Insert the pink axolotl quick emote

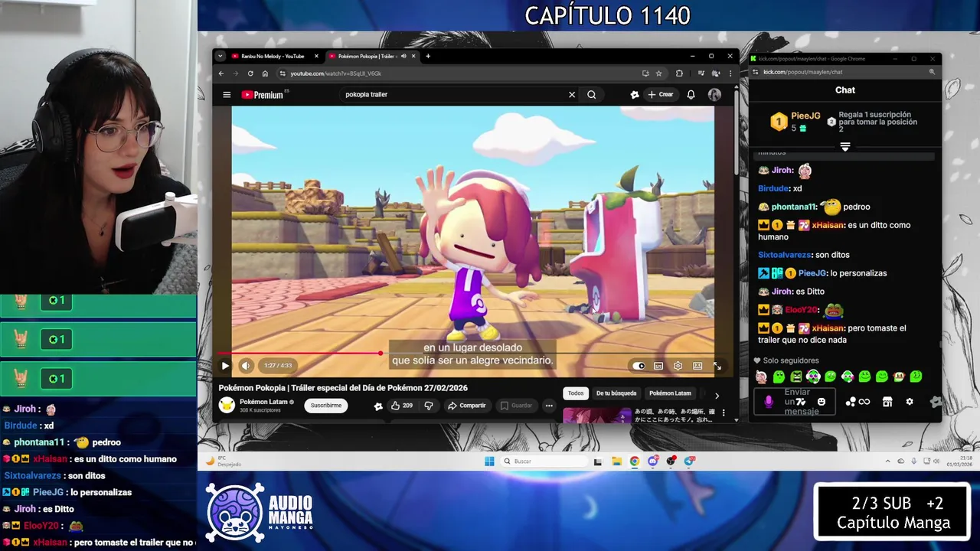pyautogui.click(x=761, y=377)
